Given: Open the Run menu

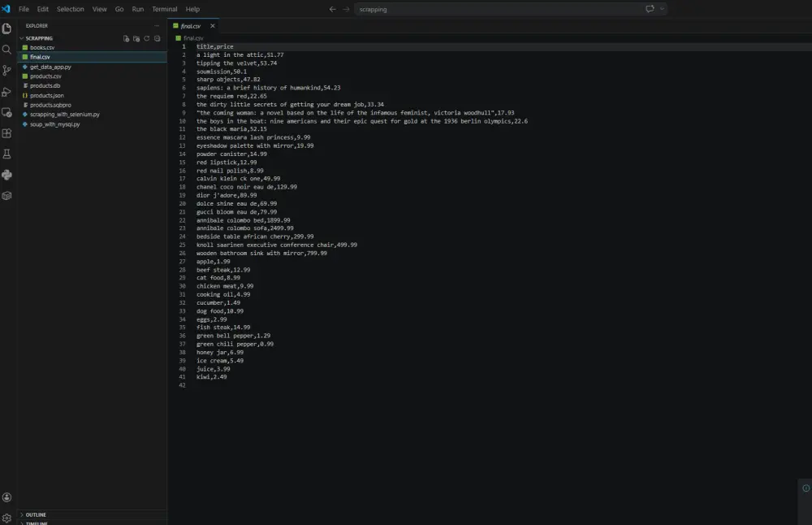Looking at the screenshot, I should pyautogui.click(x=138, y=9).
